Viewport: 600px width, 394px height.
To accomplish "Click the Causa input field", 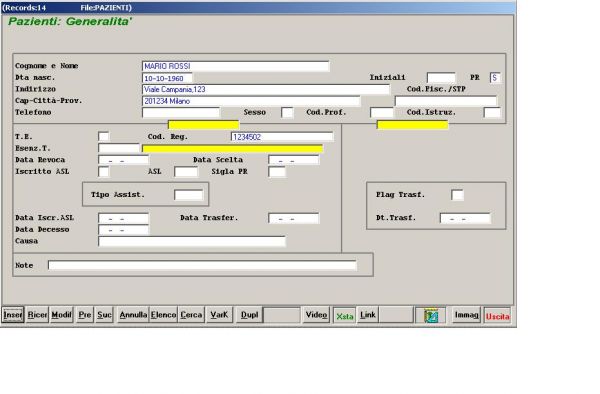I will click(192, 241).
